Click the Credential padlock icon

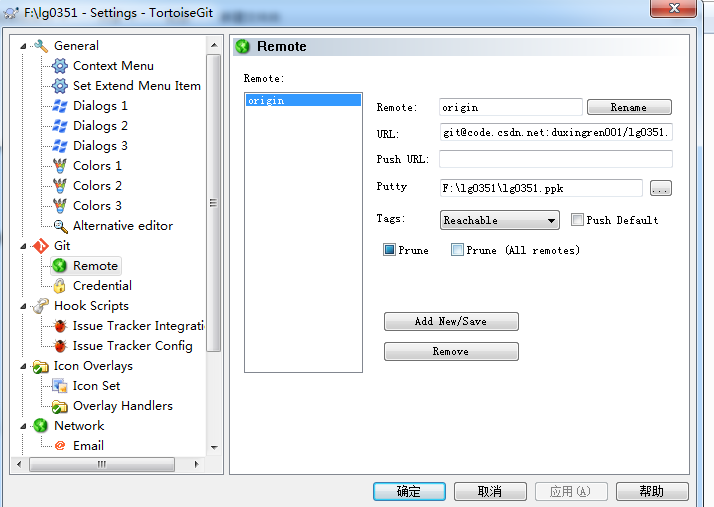(60, 286)
